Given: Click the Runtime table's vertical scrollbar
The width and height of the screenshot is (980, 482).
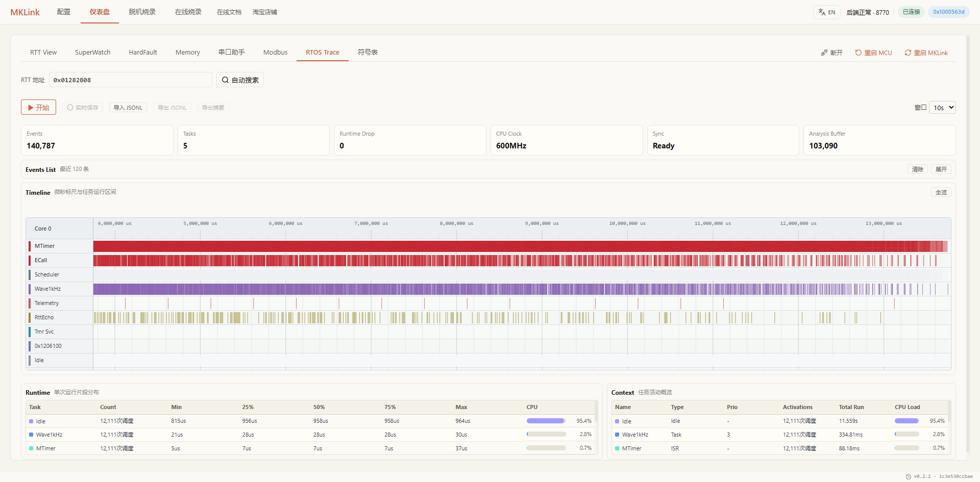Looking at the screenshot, I should [596, 427].
